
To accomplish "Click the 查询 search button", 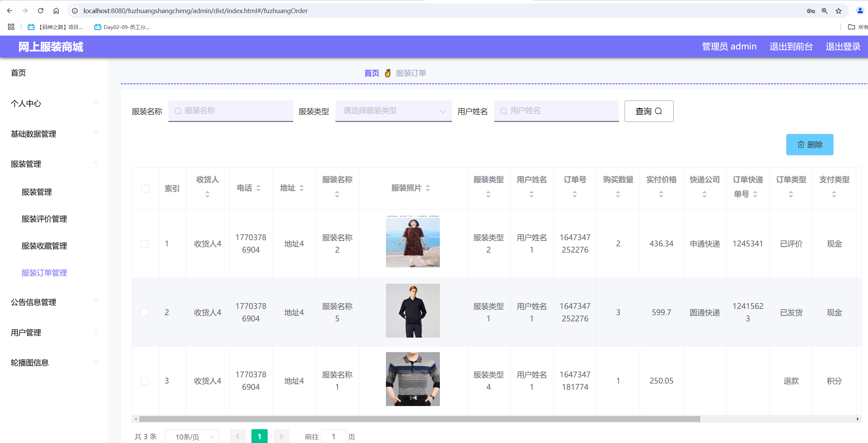I will click(648, 111).
